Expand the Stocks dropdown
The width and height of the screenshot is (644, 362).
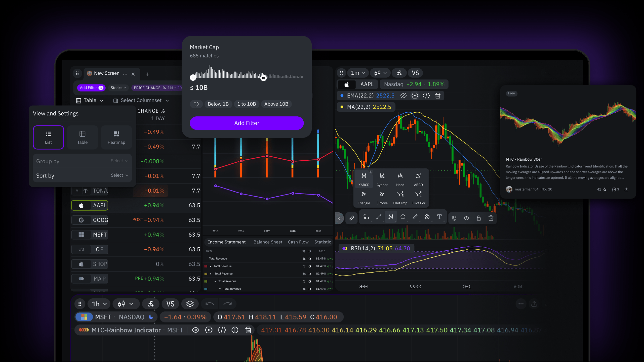[118, 88]
